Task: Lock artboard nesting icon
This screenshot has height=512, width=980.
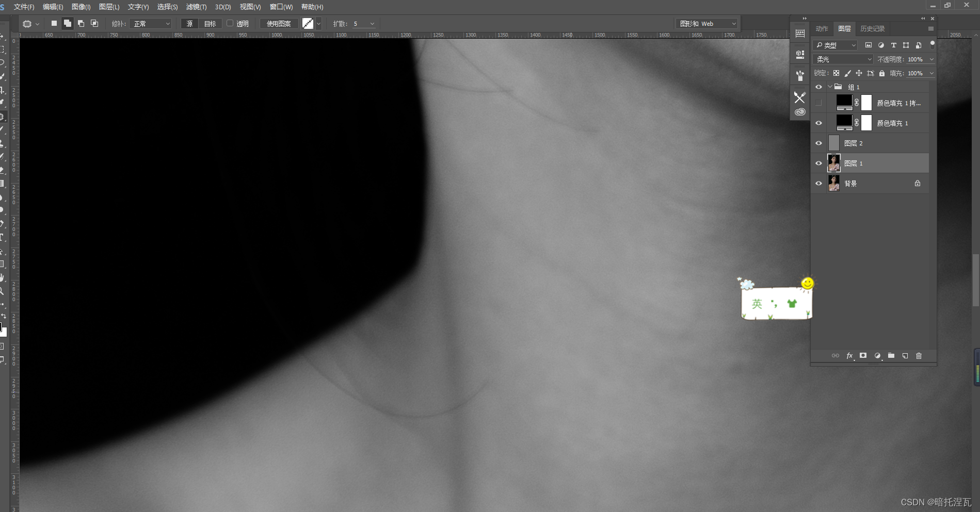Action: [x=871, y=73]
